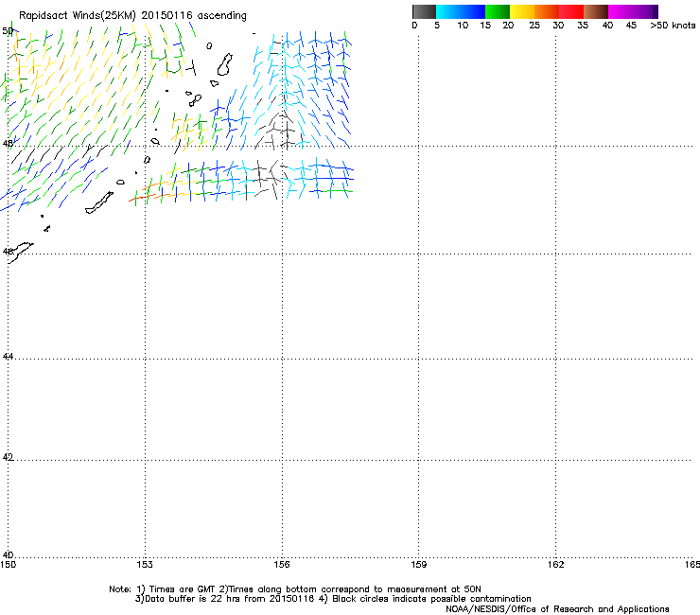Click the legend label '25'
The width and height of the screenshot is (700, 615).
pos(534,26)
